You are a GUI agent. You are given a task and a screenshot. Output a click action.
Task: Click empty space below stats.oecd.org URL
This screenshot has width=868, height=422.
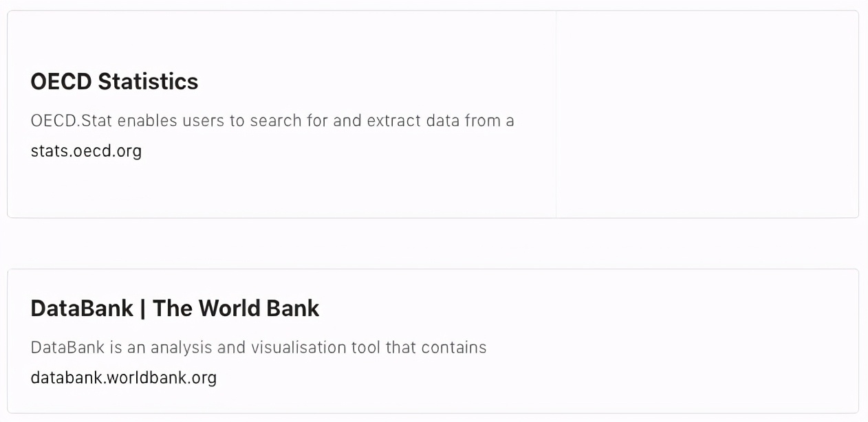[206, 189]
